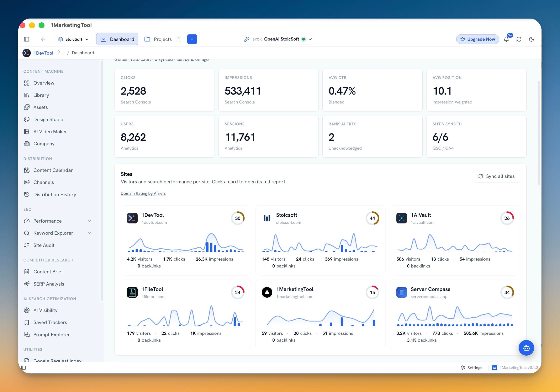The image size is (560, 392).
Task: Open the floating AI assistant bot button
Action: click(526, 348)
